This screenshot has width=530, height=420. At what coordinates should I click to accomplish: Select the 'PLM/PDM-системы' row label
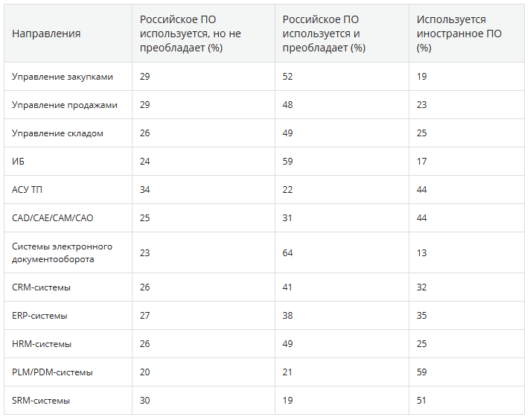(52, 372)
